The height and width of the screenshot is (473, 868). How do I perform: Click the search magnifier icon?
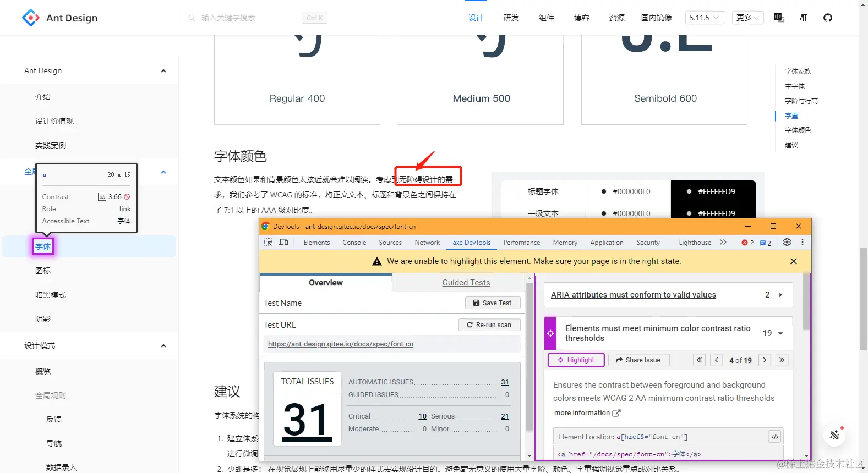point(192,18)
